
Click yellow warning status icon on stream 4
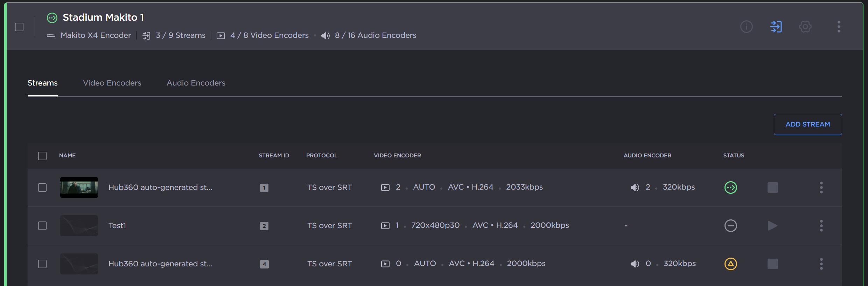coord(730,264)
